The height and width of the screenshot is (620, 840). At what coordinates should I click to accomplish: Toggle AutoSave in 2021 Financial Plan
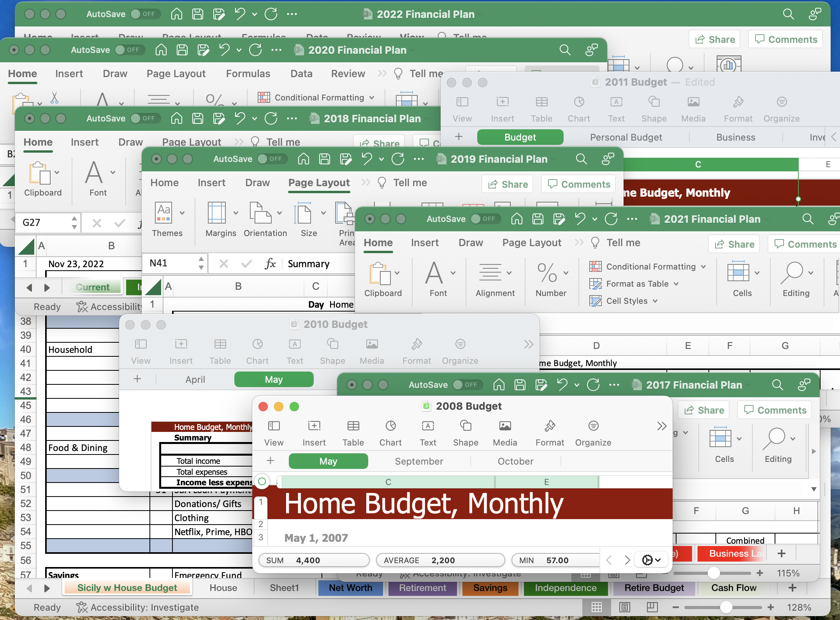485,219
